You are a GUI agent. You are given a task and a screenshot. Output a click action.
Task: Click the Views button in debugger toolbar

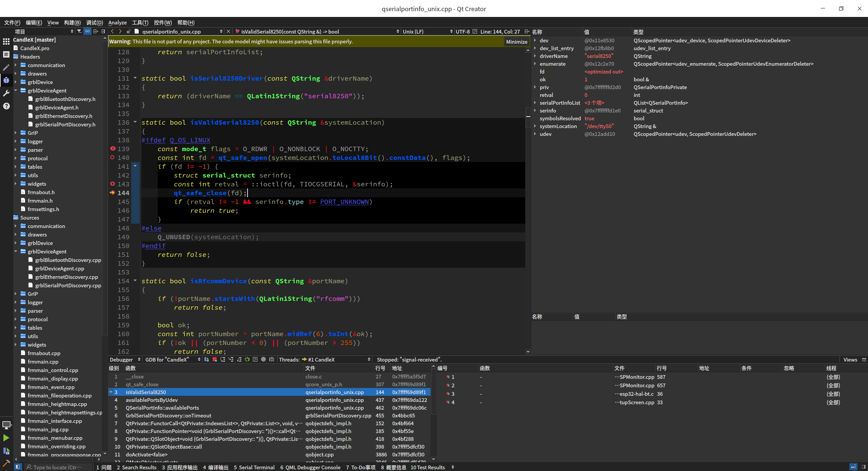pyautogui.click(x=850, y=360)
